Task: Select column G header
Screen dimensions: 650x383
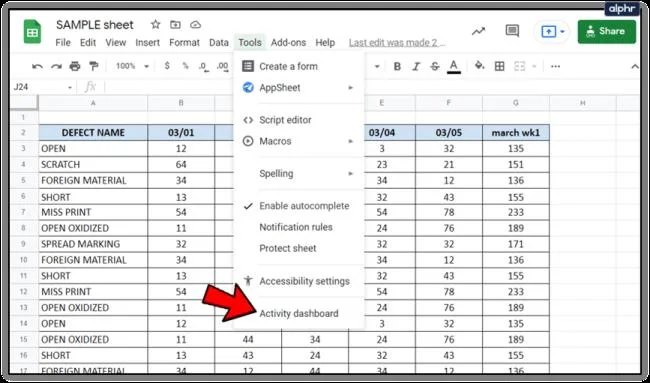Action: [x=516, y=103]
